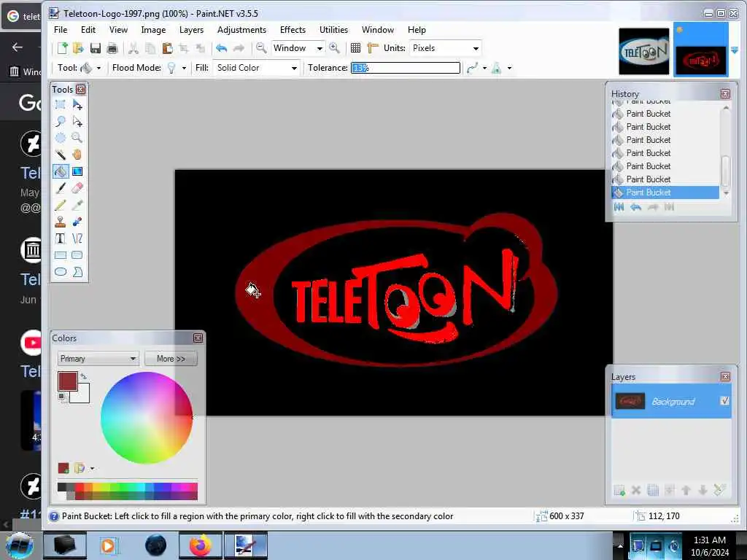747x560 pixels.
Task: Select the Rounded Rectangle tool
Action: click(x=77, y=255)
